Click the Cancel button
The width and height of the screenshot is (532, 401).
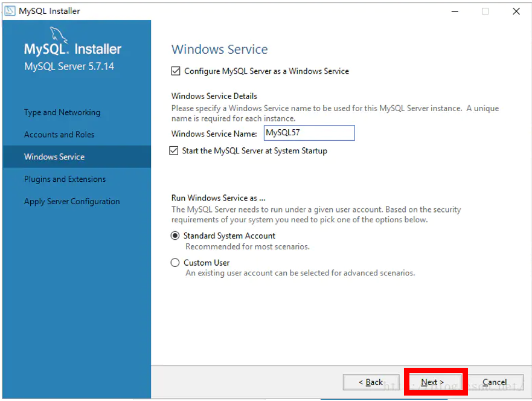click(495, 382)
